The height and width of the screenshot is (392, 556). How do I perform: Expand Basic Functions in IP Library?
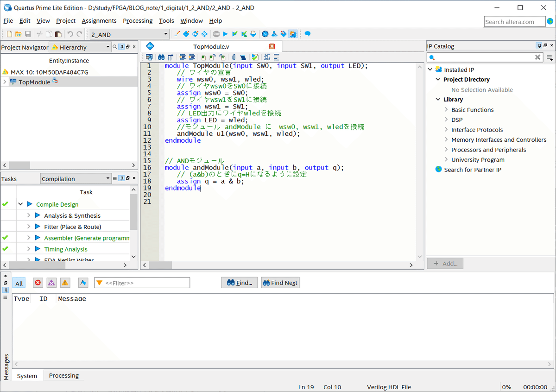(446, 110)
